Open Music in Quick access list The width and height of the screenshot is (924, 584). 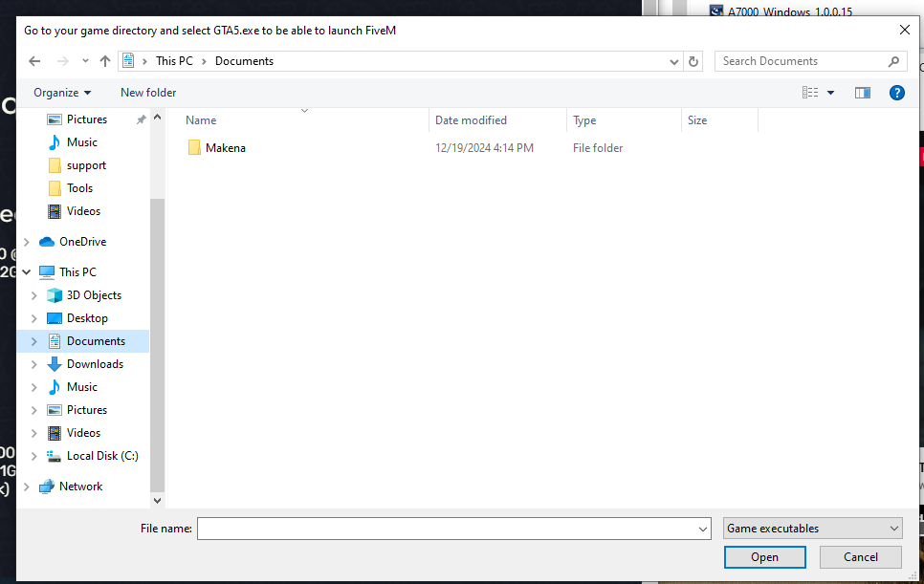tap(82, 142)
